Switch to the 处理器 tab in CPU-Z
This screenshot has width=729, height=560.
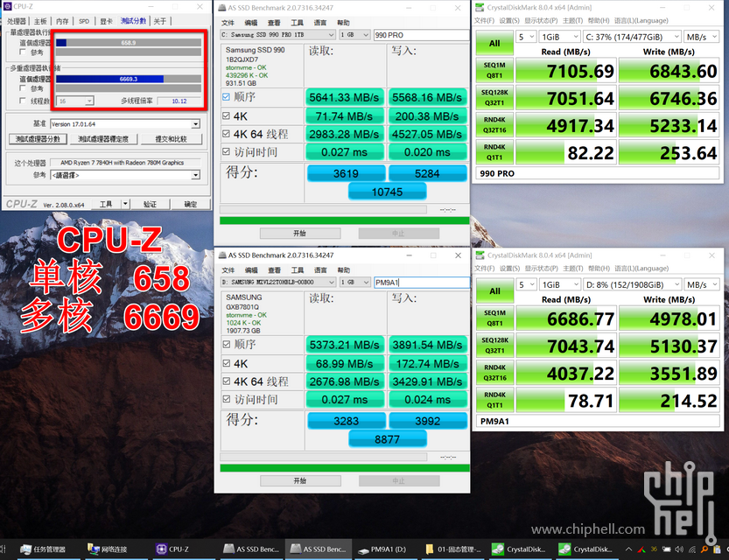[17, 21]
